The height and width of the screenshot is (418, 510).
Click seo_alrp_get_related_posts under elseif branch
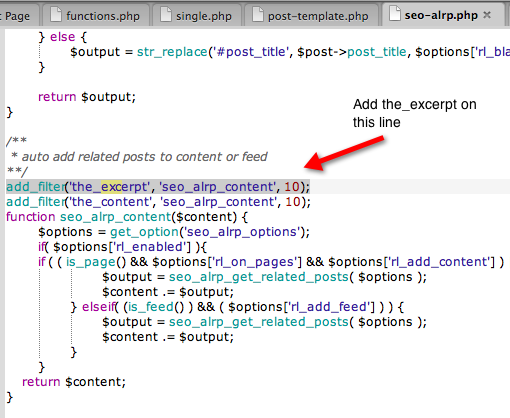point(259,322)
